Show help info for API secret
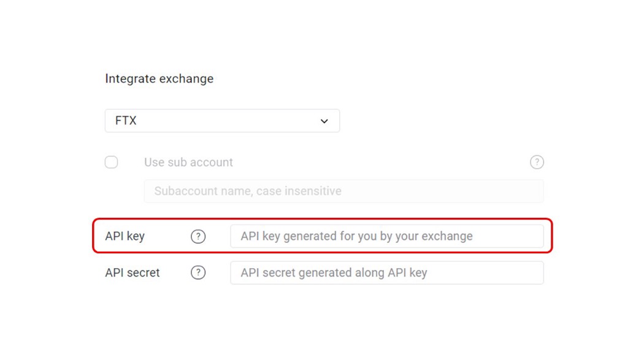 pyautogui.click(x=198, y=272)
